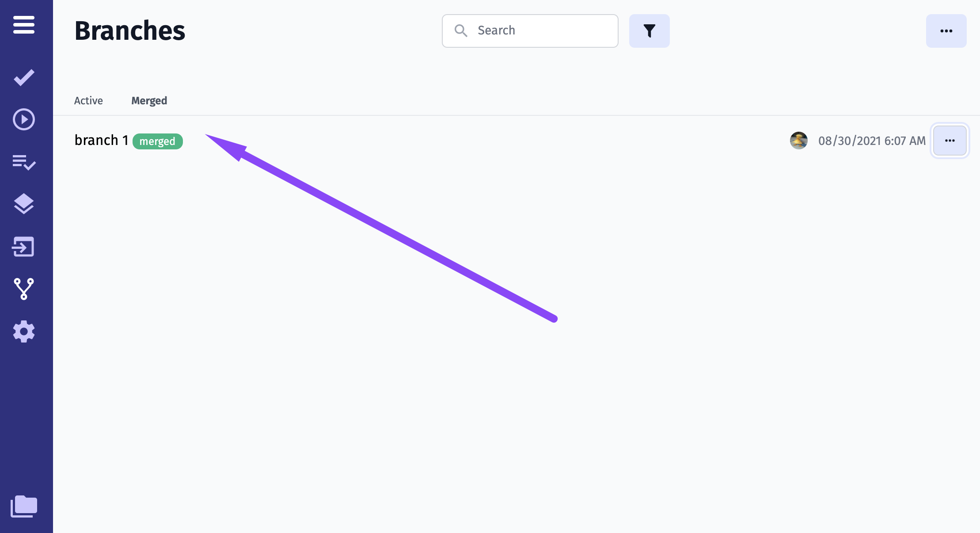Open the page-level three-dots menu
Image resolution: width=980 pixels, height=533 pixels.
pyautogui.click(x=946, y=31)
